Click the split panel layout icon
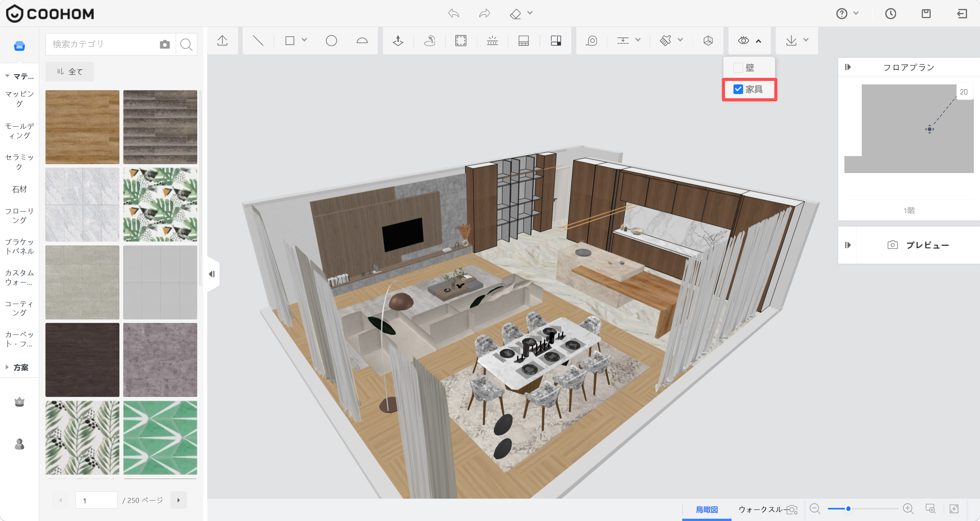The height and width of the screenshot is (521, 980). point(556,40)
